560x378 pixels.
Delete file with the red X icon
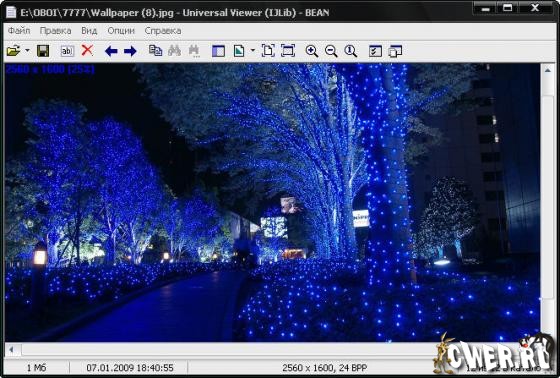click(87, 50)
